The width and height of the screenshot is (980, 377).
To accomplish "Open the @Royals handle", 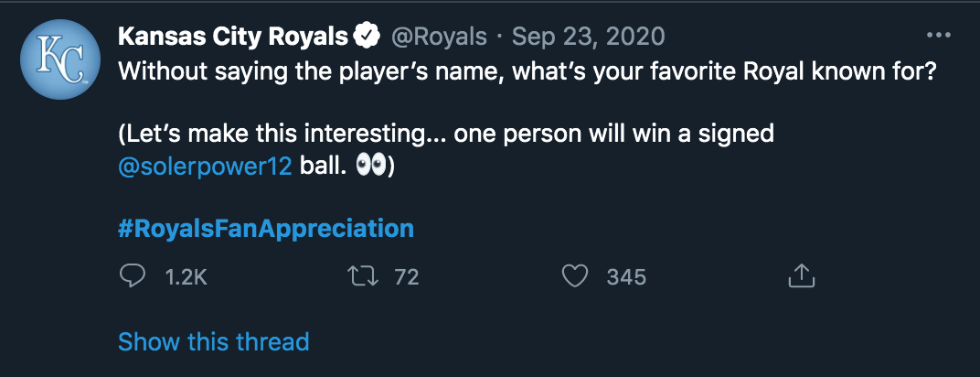I will coord(438,38).
